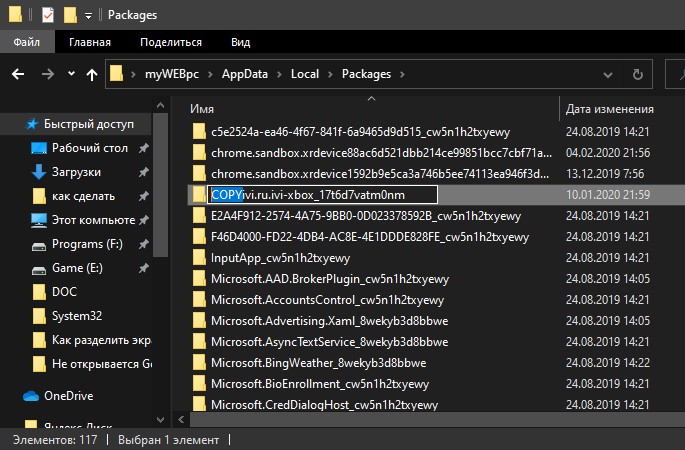
Task: Select folder InputApp_cw5n1h2txyewy
Action: coord(280,258)
